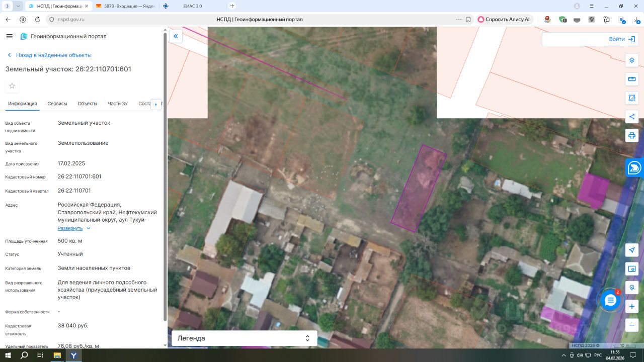Screen dimensions: 644x362
Task: Click the side panel vertical scrollbar
Action: coord(165,176)
